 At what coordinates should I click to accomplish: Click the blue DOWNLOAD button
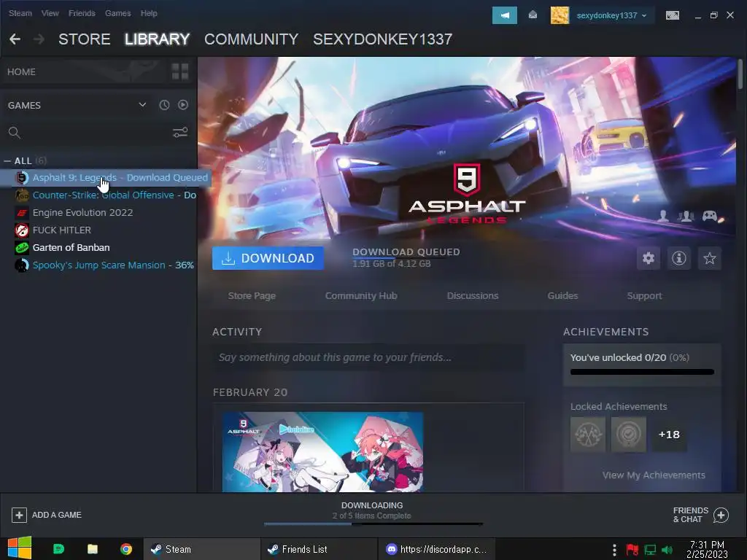268,258
